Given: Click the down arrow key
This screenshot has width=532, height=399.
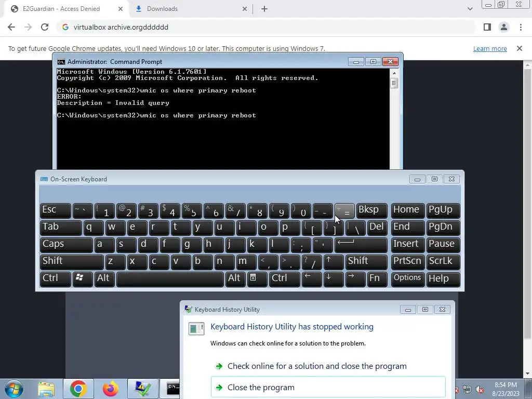Looking at the screenshot, I should [x=334, y=279].
